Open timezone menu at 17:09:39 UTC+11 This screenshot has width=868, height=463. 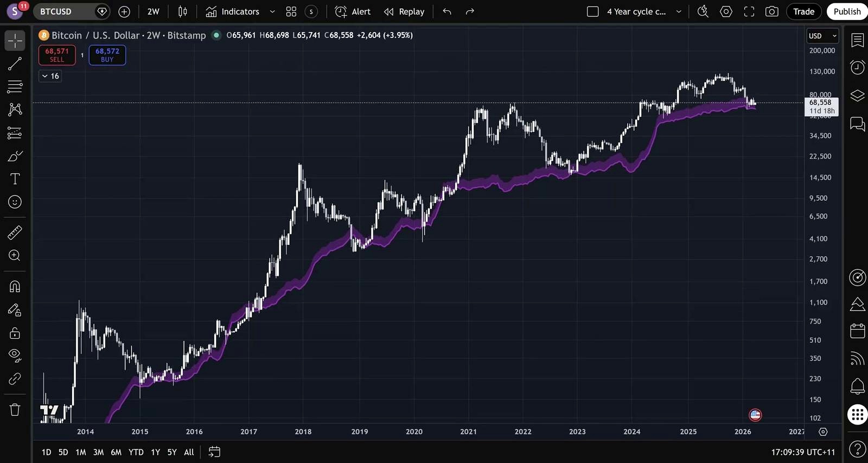pyautogui.click(x=803, y=452)
